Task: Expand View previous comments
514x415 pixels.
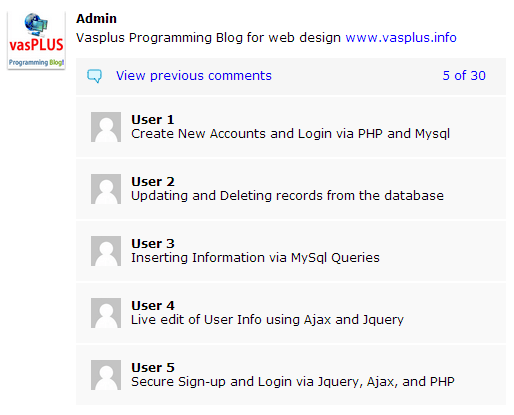Action: (x=194, y=76)
